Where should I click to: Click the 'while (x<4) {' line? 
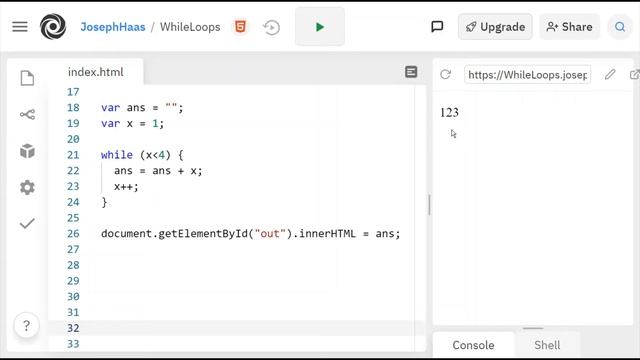click(x=142, y=155)
